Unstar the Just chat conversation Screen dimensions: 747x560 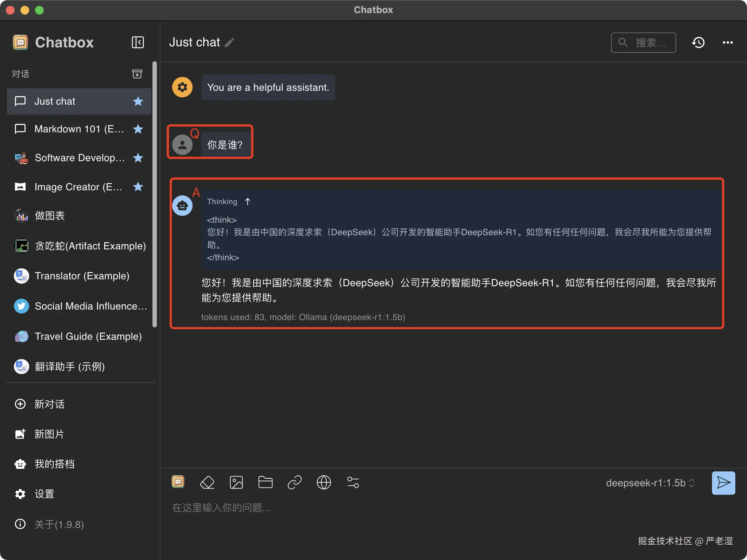coord(138,101)
